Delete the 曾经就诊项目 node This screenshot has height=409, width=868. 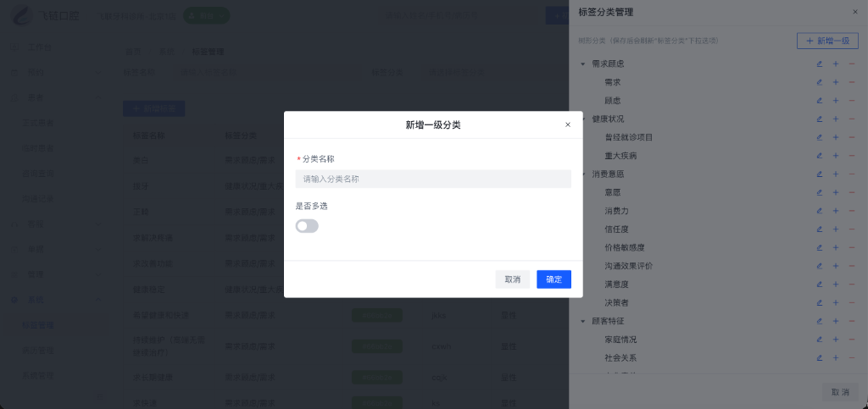point(852,137)
